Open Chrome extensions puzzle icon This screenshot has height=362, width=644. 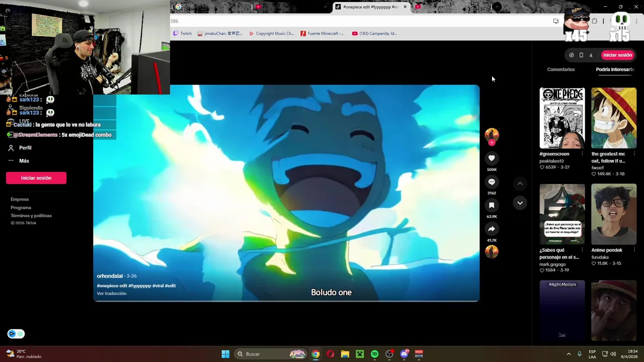click(x=595, y=21)
